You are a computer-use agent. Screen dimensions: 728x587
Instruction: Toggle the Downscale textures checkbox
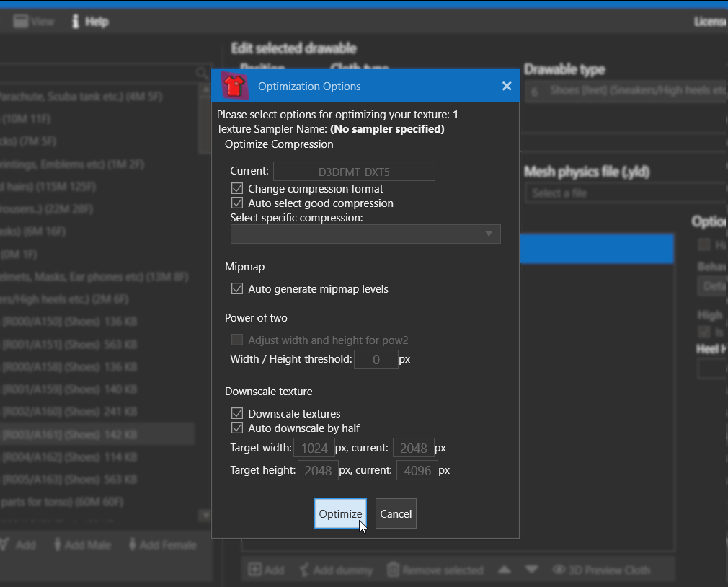click(x=236, y=414)
